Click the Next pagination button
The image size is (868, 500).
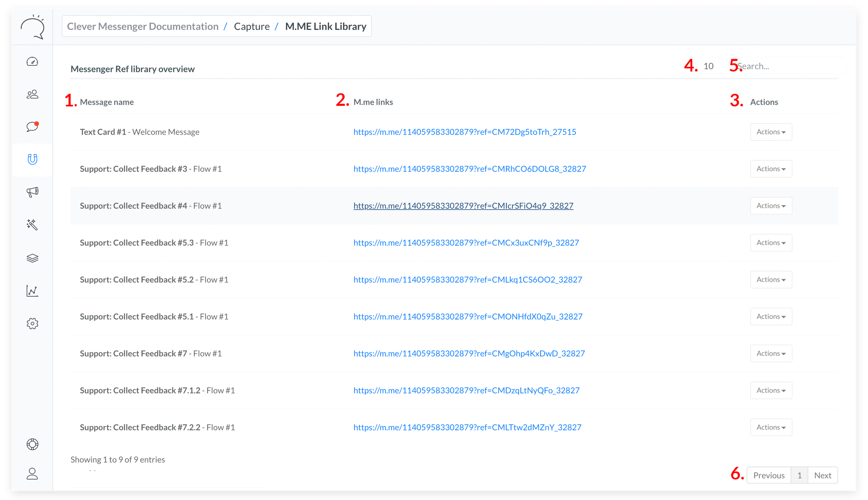click(822, 475)
